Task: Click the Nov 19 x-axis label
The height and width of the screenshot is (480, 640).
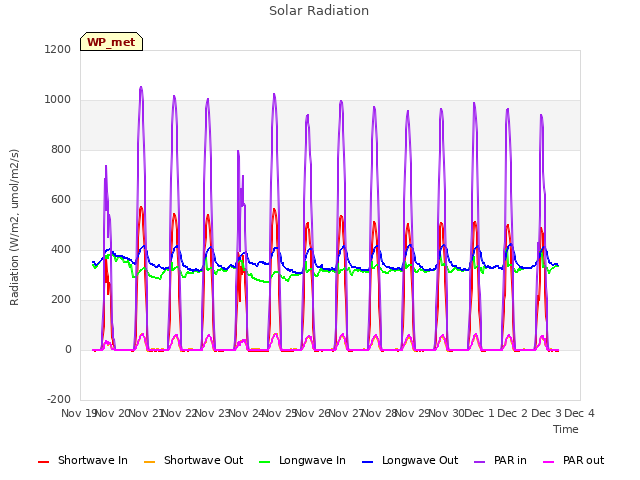Action: [x=78, y=413]
